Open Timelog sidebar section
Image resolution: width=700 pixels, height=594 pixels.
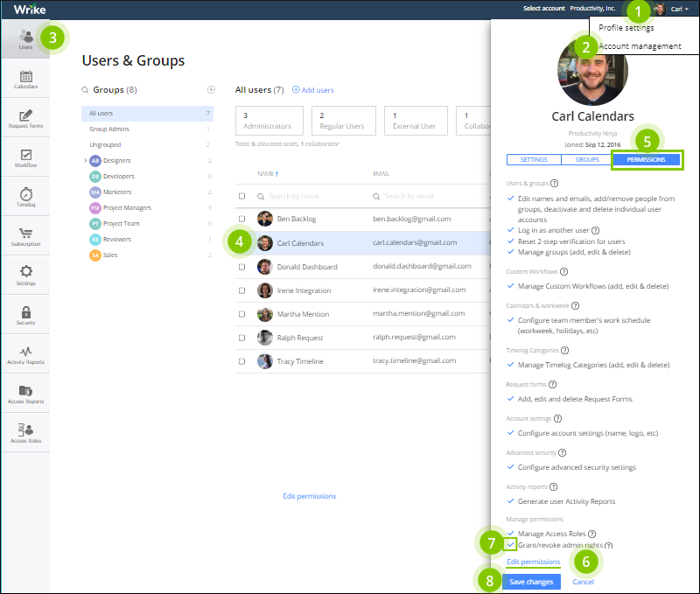[25, 197]
